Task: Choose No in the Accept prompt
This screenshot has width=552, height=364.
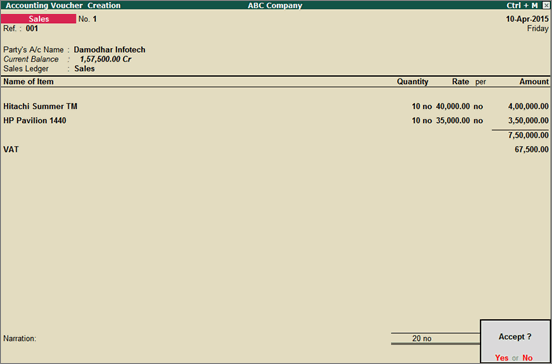Action: click(527, 358)
